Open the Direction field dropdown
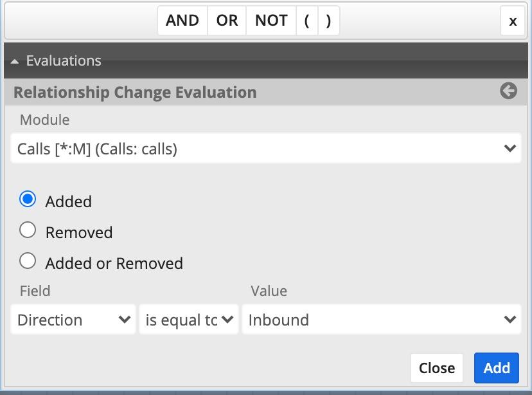Screen dimensions: 532x395 click(73, 320)
